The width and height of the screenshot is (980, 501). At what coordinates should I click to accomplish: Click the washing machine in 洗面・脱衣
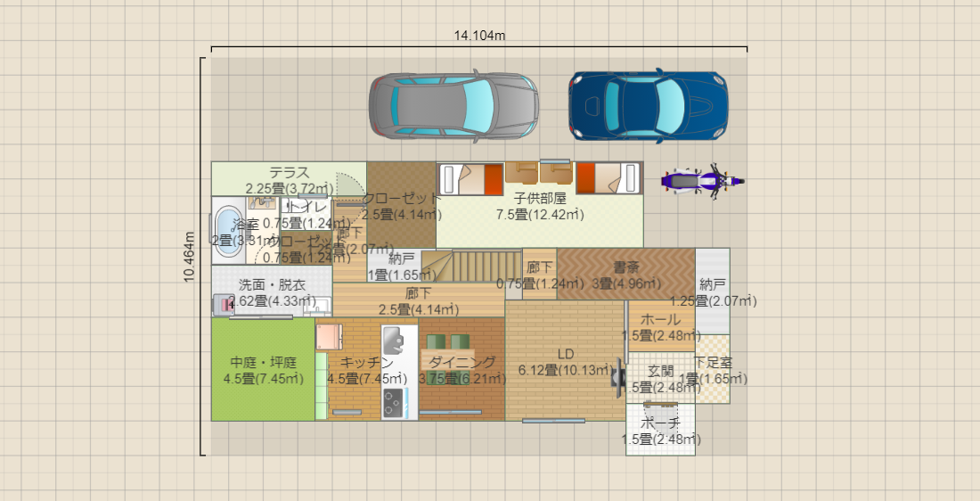click(222, 305)
